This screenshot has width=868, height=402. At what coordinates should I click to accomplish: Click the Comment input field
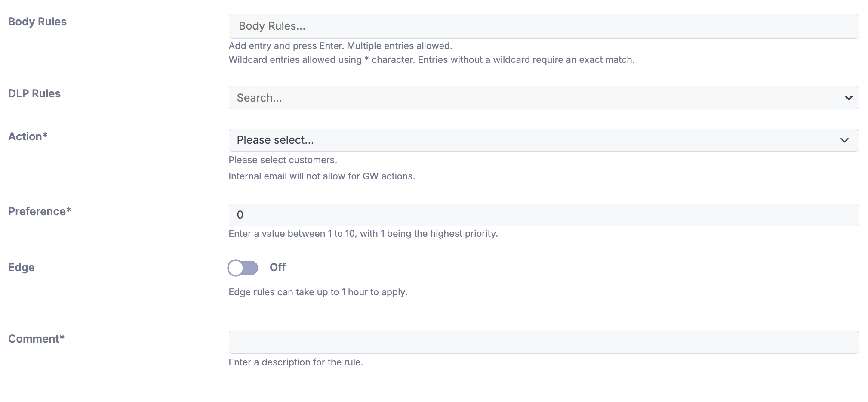click(543, 342)
